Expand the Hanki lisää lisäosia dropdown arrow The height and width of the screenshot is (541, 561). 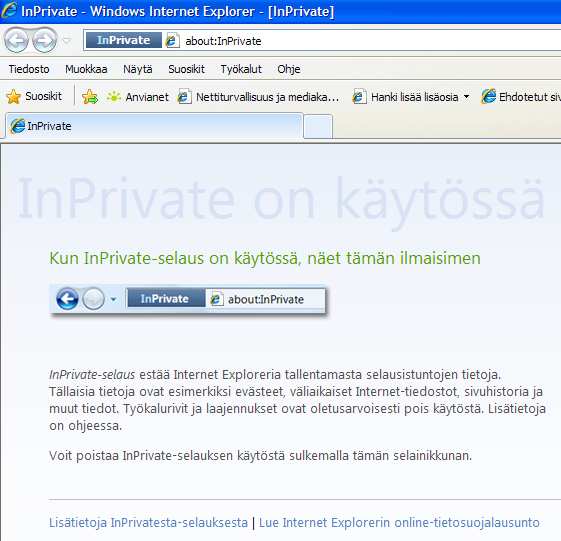(x=466, y=97)
